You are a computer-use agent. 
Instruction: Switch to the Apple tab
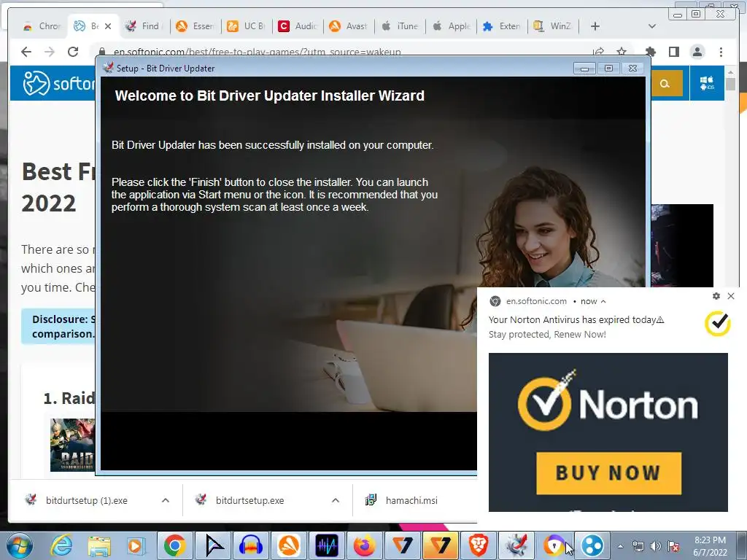pos(451,26)
